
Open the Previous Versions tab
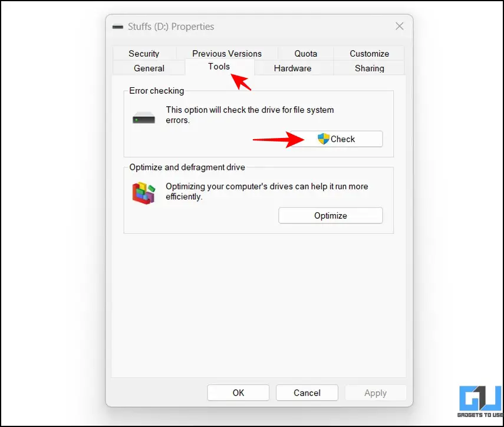(x=226, y=53)
